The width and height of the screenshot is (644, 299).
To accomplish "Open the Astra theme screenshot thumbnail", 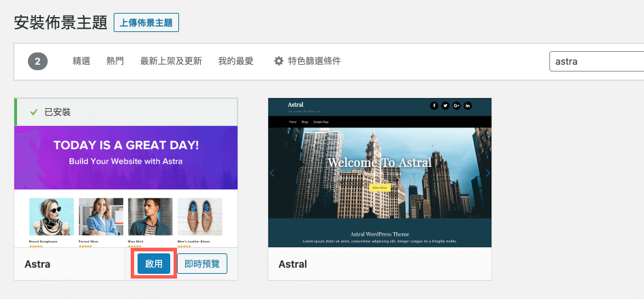I will [126, 187].
